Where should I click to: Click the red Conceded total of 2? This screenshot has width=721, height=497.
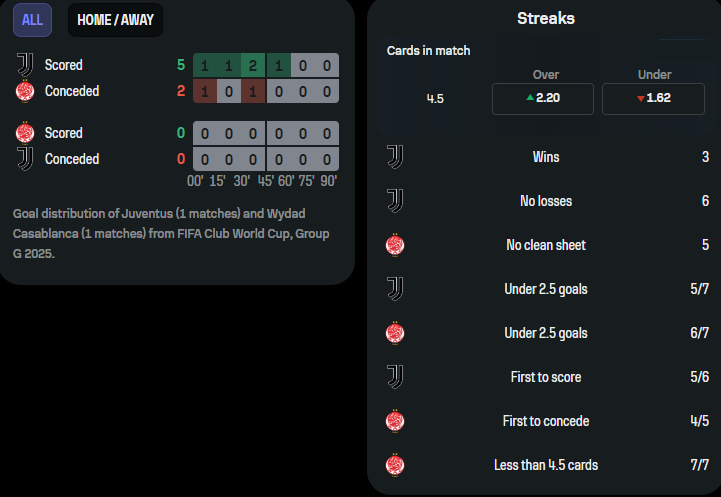[181, 91]
